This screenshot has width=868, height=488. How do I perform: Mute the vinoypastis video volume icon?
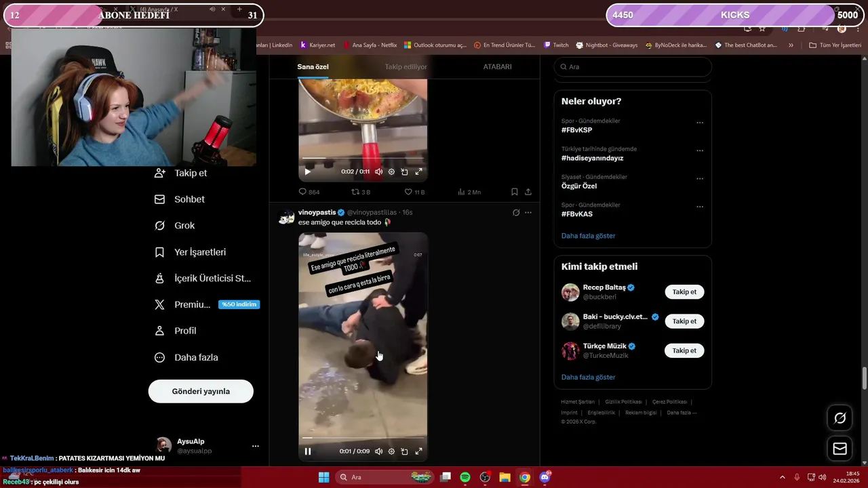[x=378, y=451]
